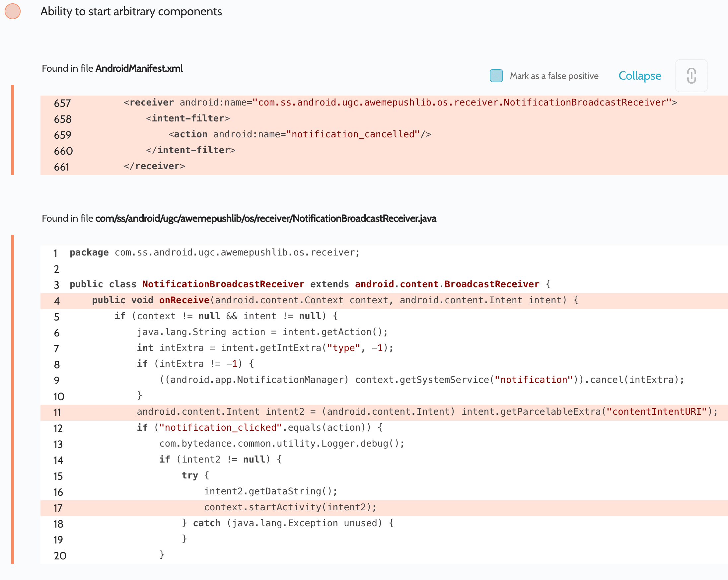Click the copy link icon button
This screenshot has width=728, height=580.
tap(691, 76)
